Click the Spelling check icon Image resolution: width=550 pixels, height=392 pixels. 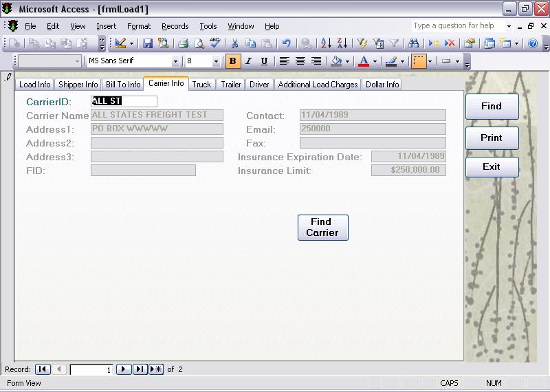pos(215,43)
